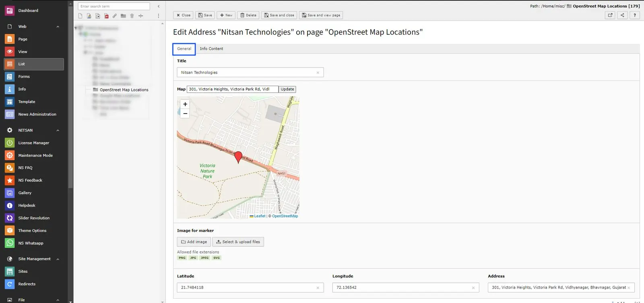The height and width of the screenshot is (303, 644).
Task: Click the folder page type icon in tree toolbar
Action: (123, 16)
